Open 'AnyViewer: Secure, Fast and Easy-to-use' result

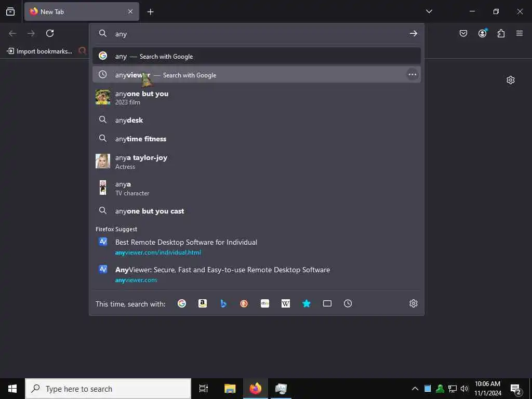click(257, 274)
